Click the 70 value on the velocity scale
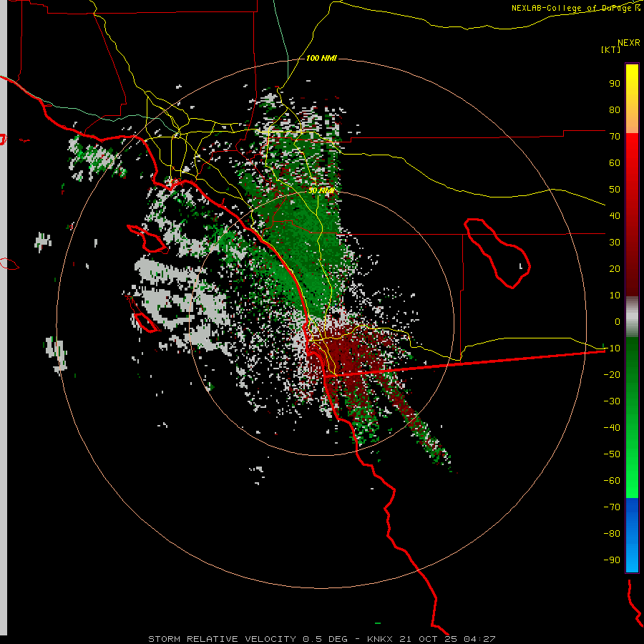644x644 pixels. tap(615, 137)
